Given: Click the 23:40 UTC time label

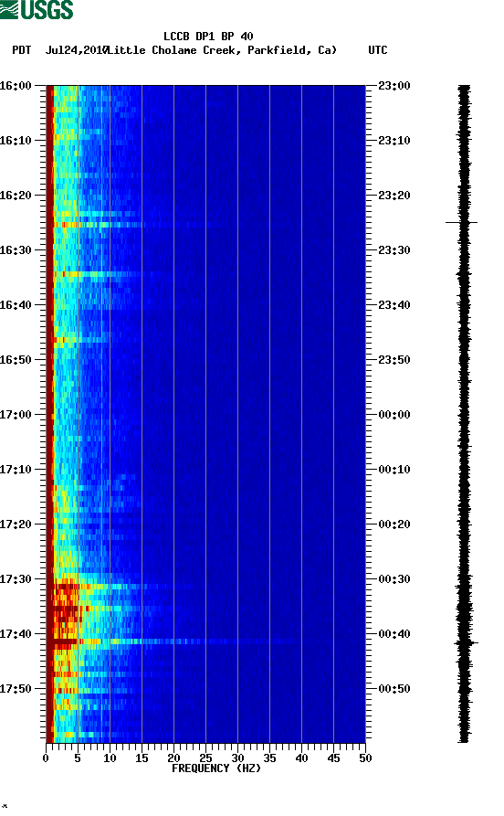Looking at the screenshot, I should click(394, 305).
